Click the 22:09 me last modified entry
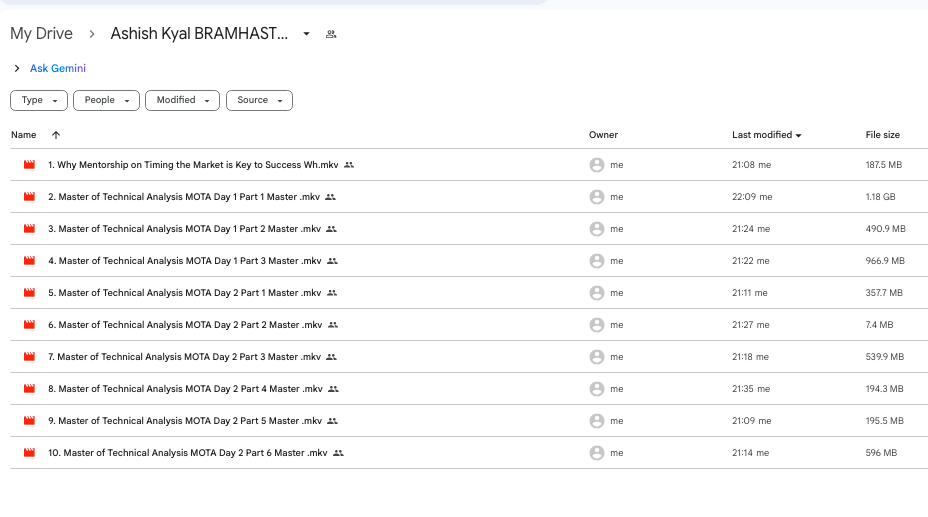928x517 pixels. (x=752, y=197)
